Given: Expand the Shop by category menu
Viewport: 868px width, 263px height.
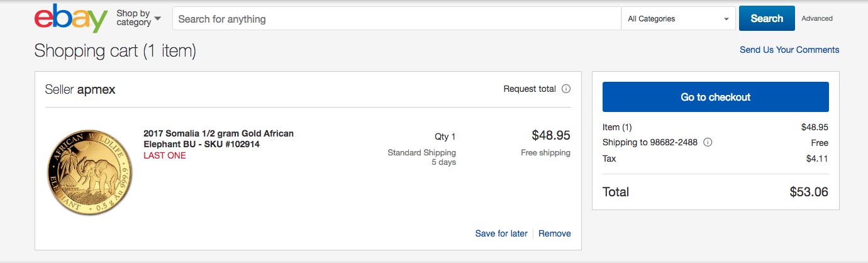Looking at the screenshot, I should pyautogui.click(x=138, y=18).
